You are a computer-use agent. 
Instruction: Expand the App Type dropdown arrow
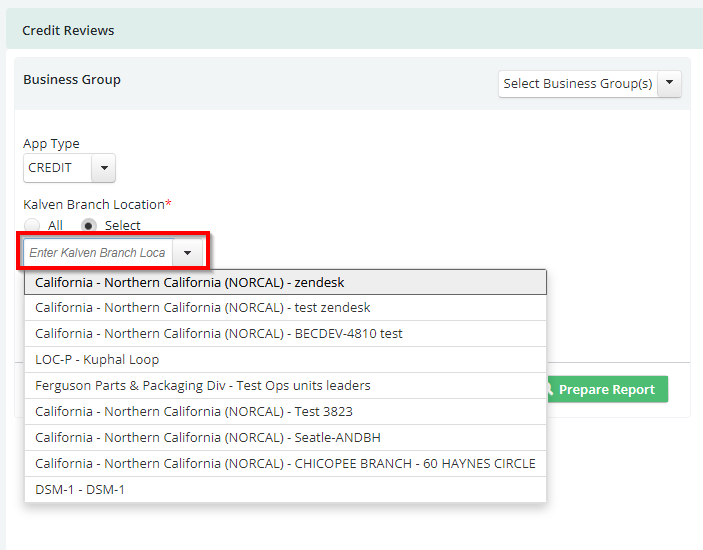104,168
